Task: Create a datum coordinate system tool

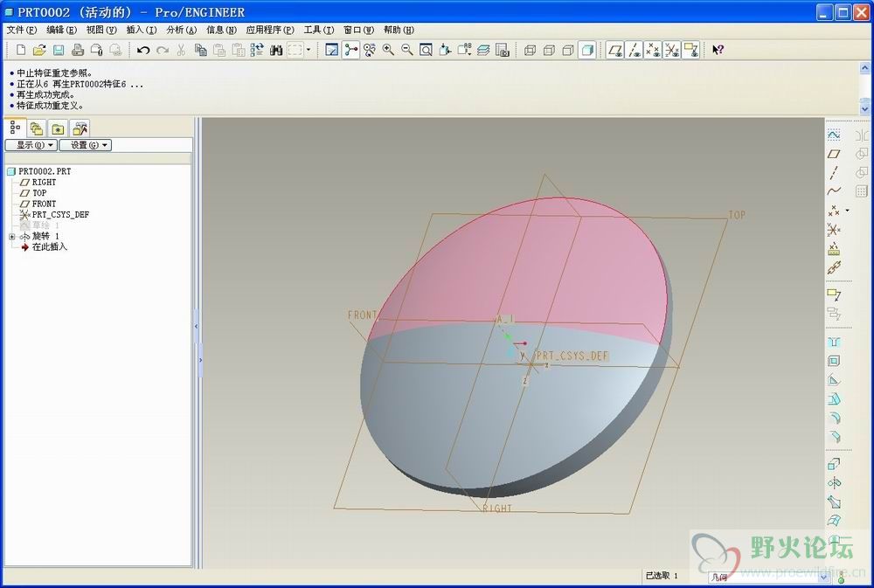Action: 834,230
